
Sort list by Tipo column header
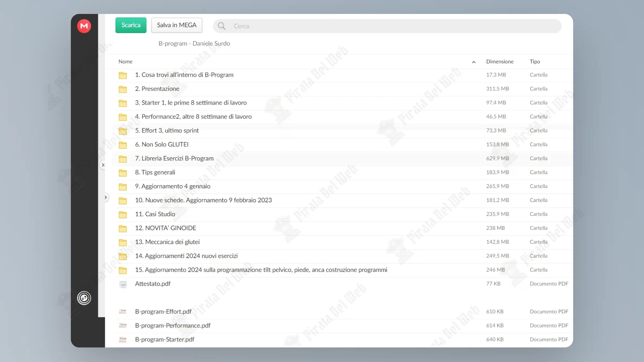[535, 61]
